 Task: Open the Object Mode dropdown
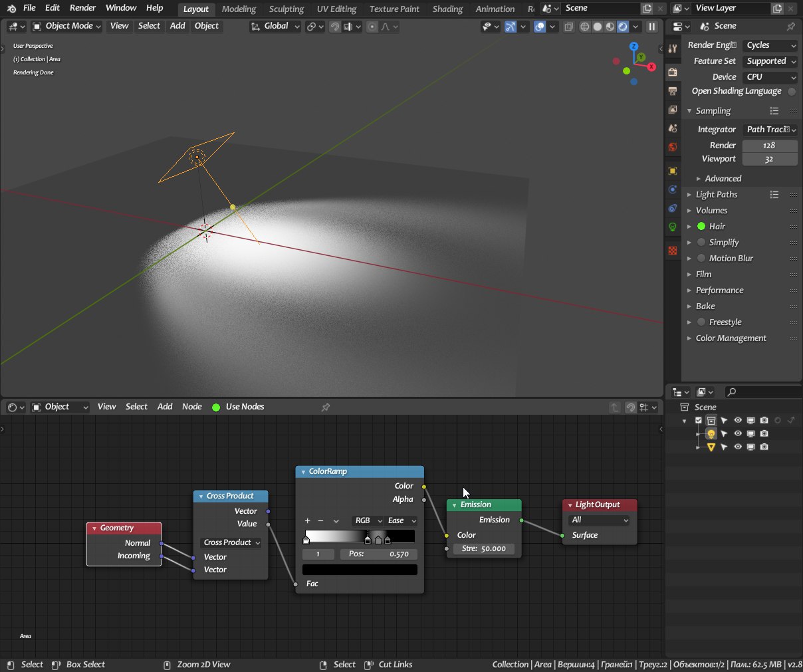(x=66, y=27)
